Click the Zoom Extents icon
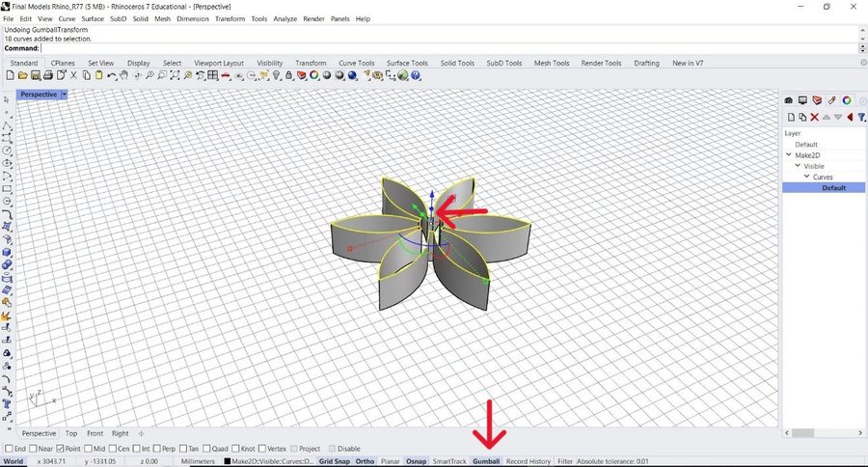Viewport: 868px width, 467px height. coord(175,75)
